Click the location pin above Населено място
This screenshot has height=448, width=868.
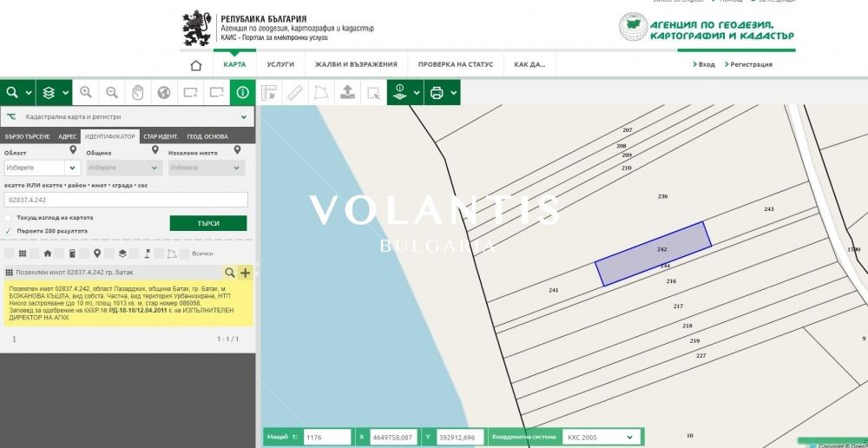(x=237, y=150)
